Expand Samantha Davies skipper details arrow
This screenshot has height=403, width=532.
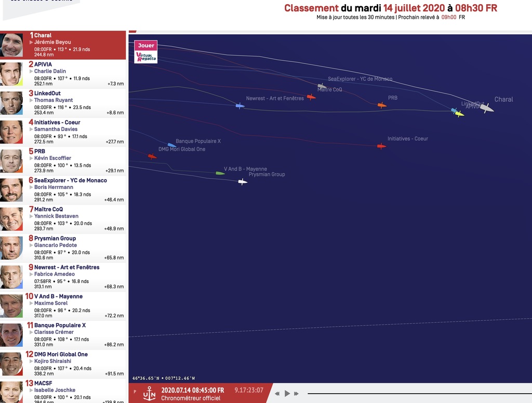pos(31,129)
